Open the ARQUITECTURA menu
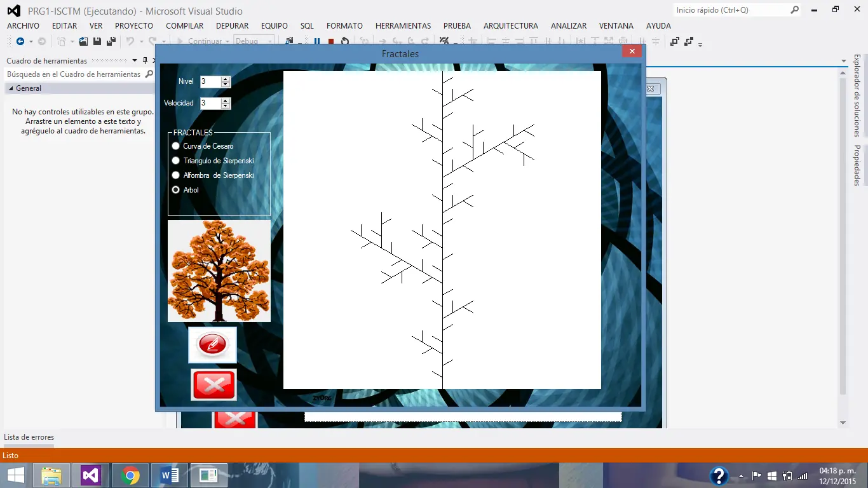The width and height of the screenshot is (868, 488). (511, 26)
